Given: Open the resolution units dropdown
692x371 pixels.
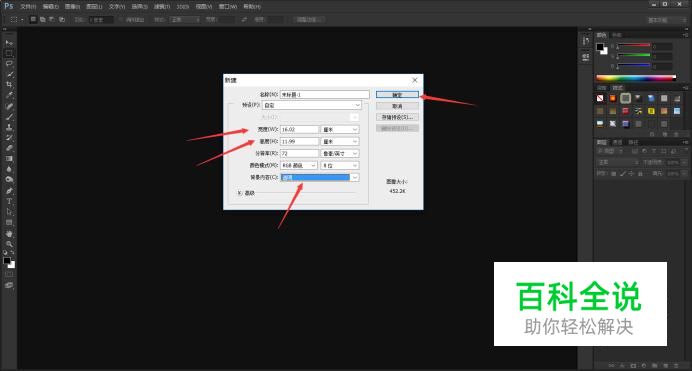Looking at the screenshot, I should (340, 154).
